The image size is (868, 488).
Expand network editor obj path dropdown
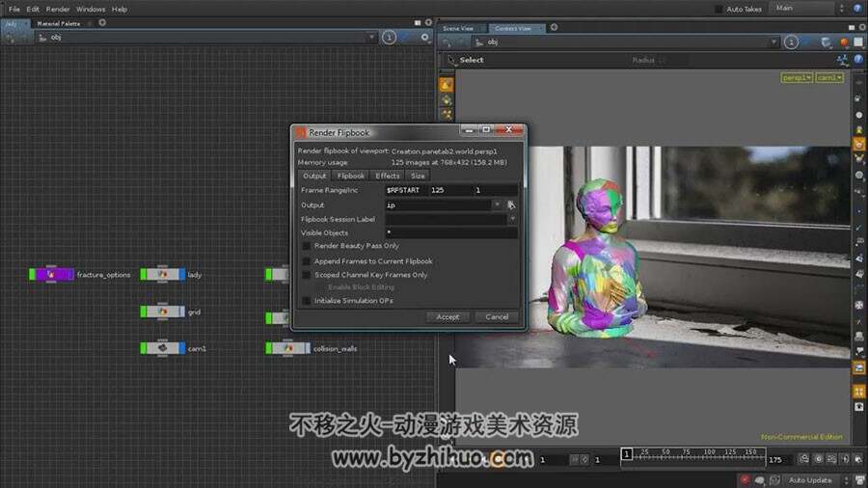(371, 38)
